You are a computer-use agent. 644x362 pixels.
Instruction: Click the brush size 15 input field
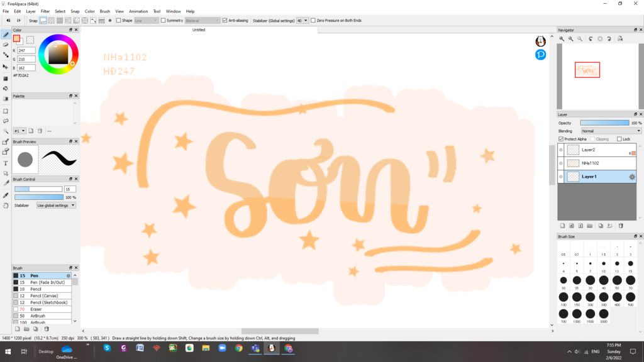[x=70, y=189]
